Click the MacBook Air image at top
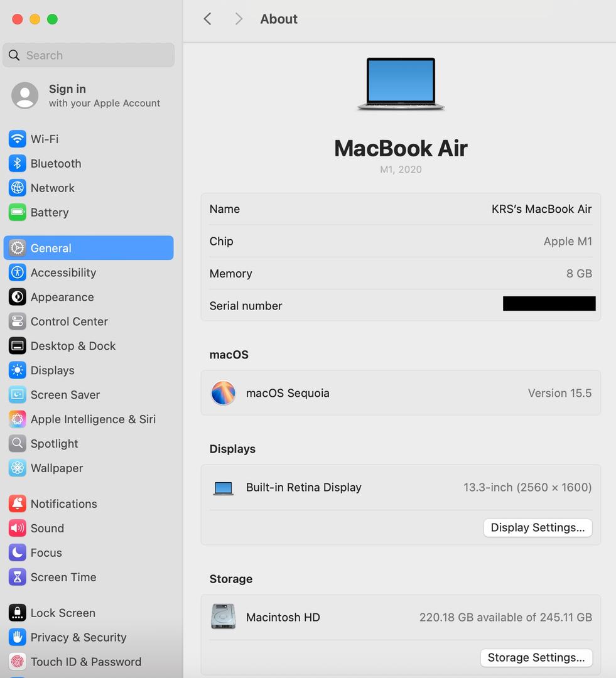 click(401, 84)
